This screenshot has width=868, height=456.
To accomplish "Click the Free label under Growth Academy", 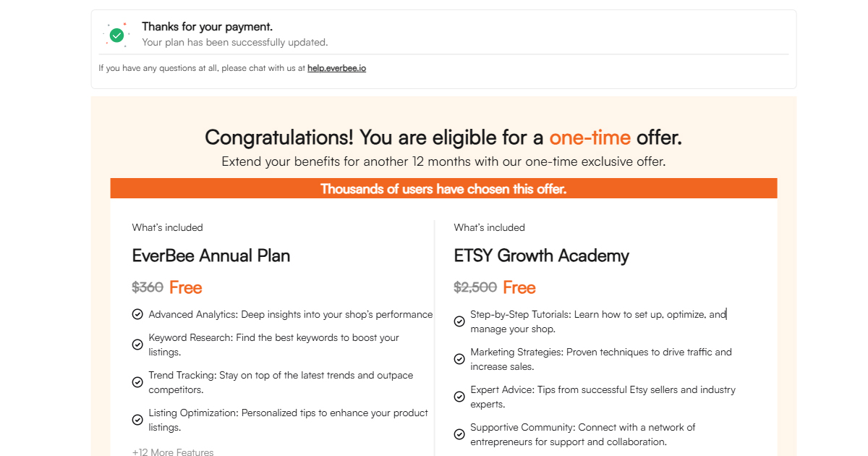I will pyautogui.click(x=519, y=287).
